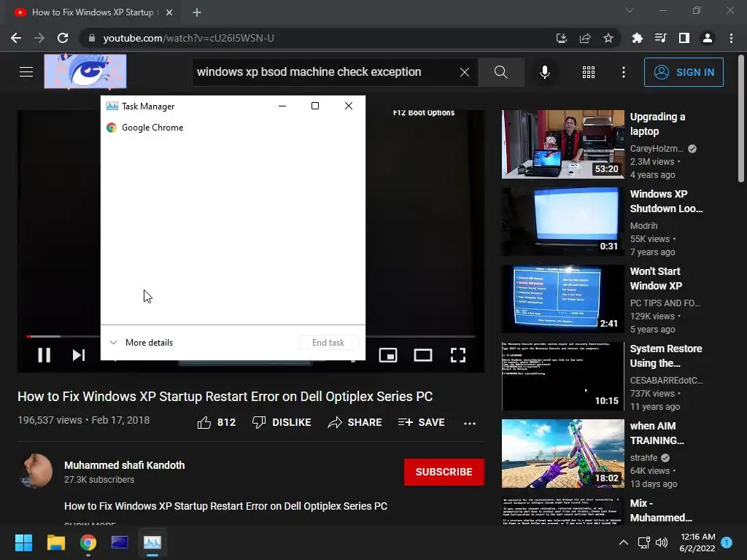Screen dimensions: 747x560
Task: Go forward in Chrome
Action: click(x=39, y=38)
